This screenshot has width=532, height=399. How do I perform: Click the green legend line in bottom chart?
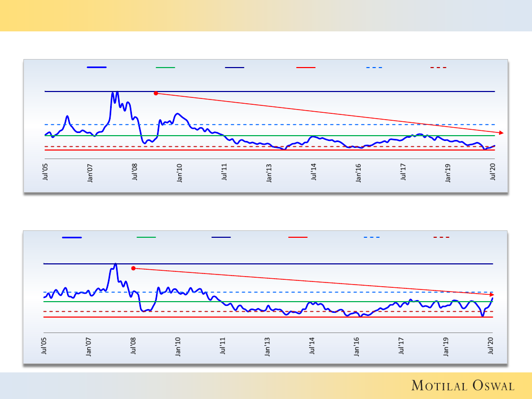[x=146, y=237]
